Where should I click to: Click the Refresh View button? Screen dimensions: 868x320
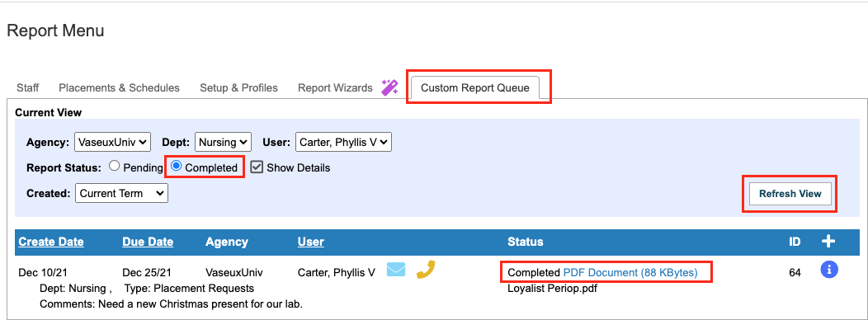790,194
